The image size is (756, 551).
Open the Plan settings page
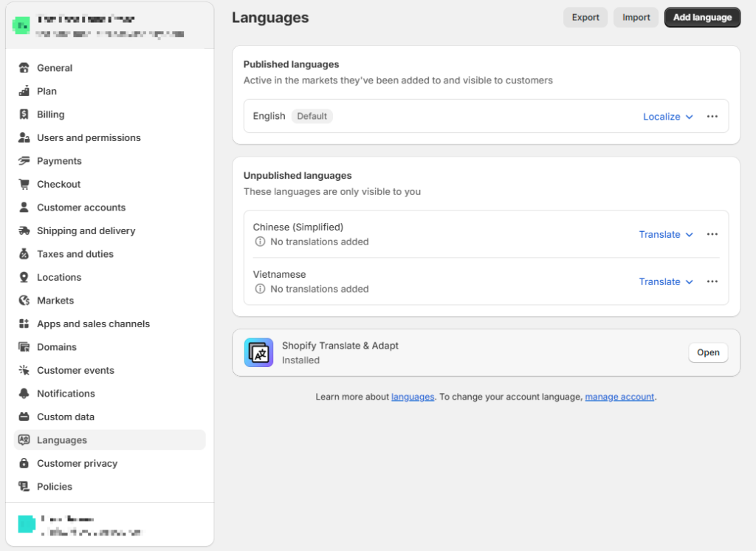coord(110,91)
